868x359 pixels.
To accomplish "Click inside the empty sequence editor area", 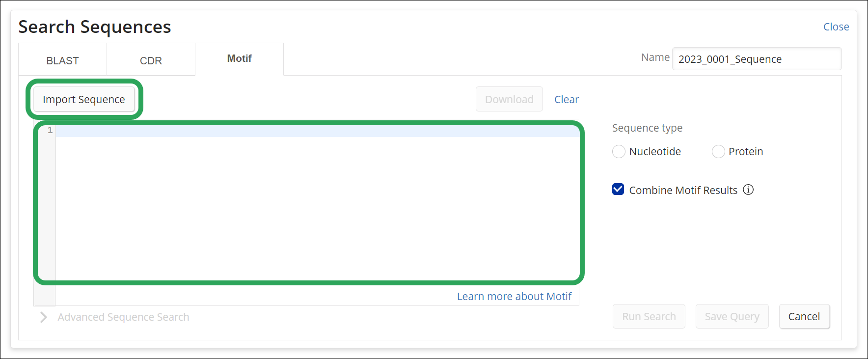I will [317, 206].
